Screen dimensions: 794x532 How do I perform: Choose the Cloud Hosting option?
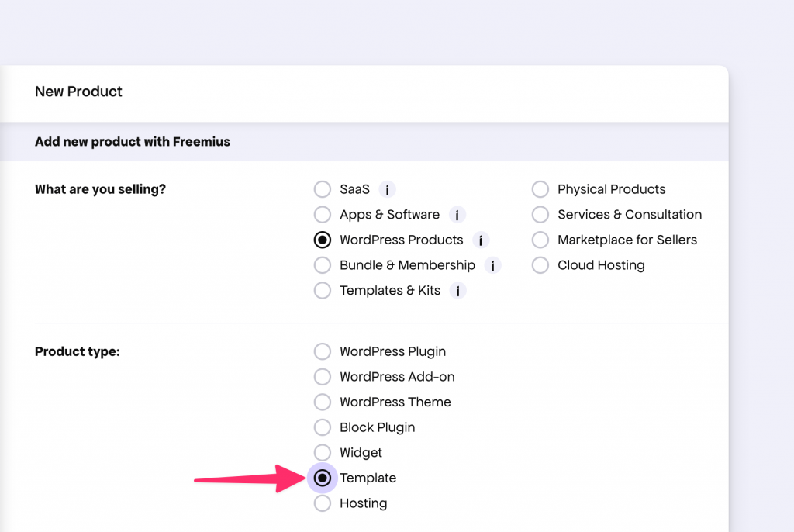tap(540, 265)
